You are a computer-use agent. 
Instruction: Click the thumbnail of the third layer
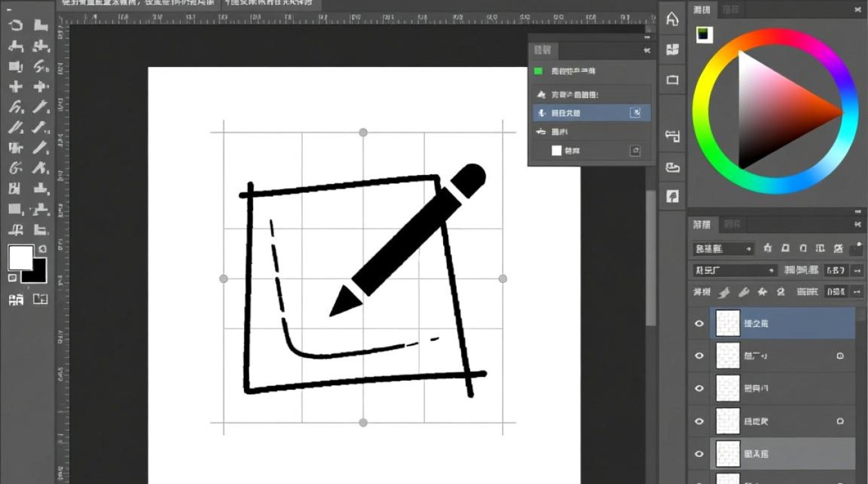[728, 388]
